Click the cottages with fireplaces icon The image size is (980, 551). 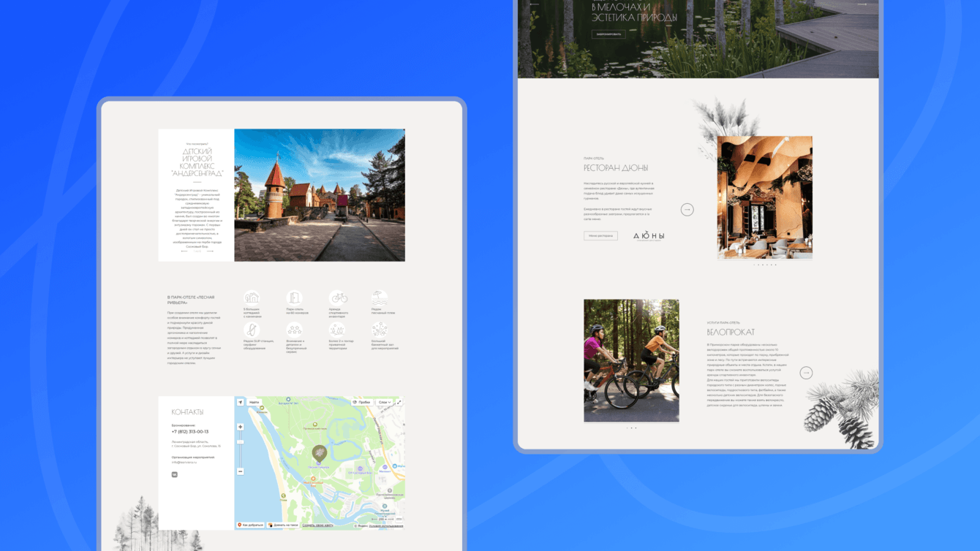coord(252,297)
